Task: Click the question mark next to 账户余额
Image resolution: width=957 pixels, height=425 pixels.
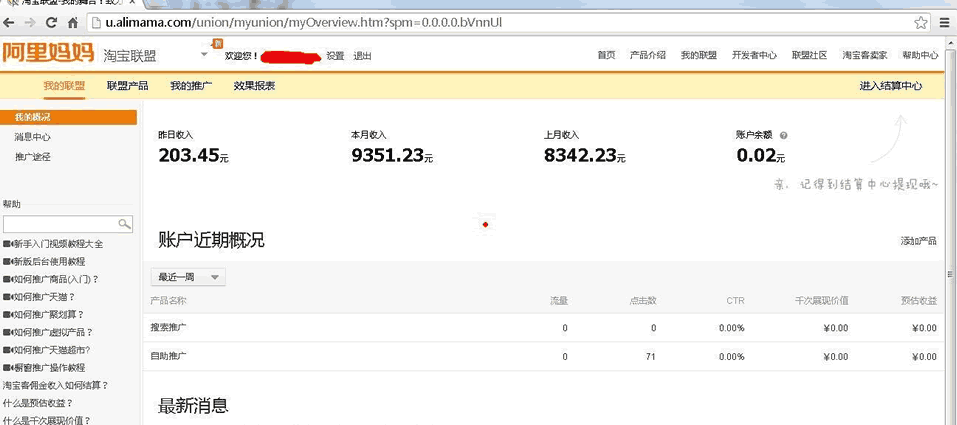Action: pos(784,136)
